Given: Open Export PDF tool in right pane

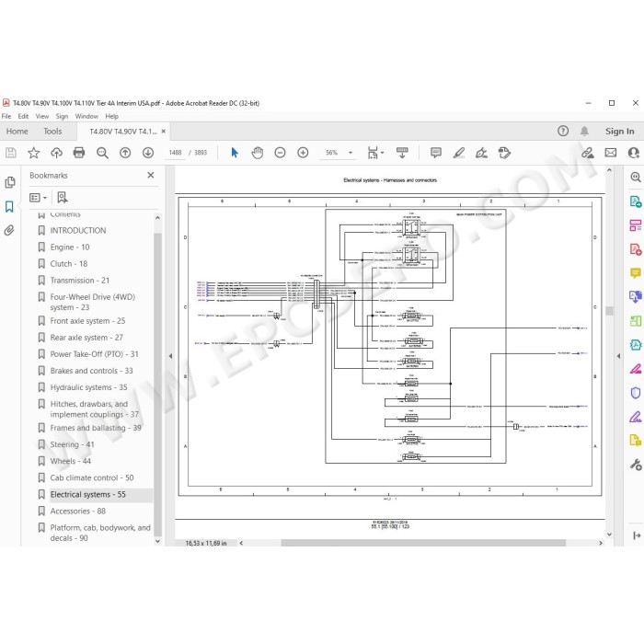Looking at the screenshot, I should point(636,201).
